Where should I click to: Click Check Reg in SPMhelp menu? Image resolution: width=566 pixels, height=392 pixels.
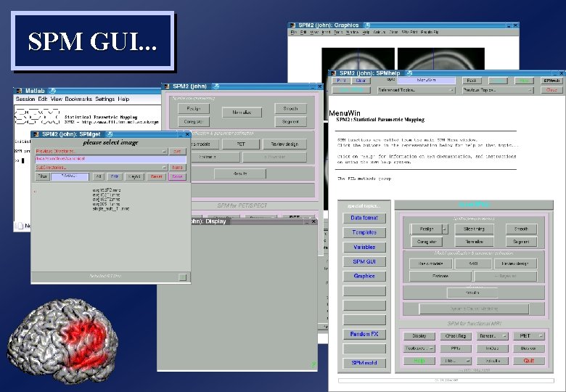click(456, 336)
